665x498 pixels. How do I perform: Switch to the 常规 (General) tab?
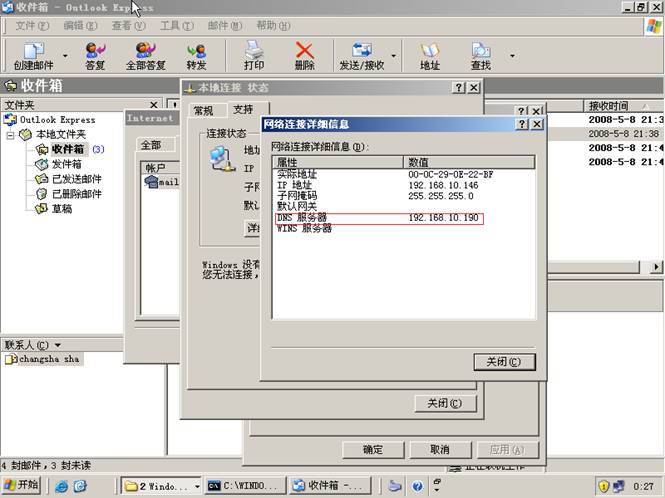[x=203, y=110]
